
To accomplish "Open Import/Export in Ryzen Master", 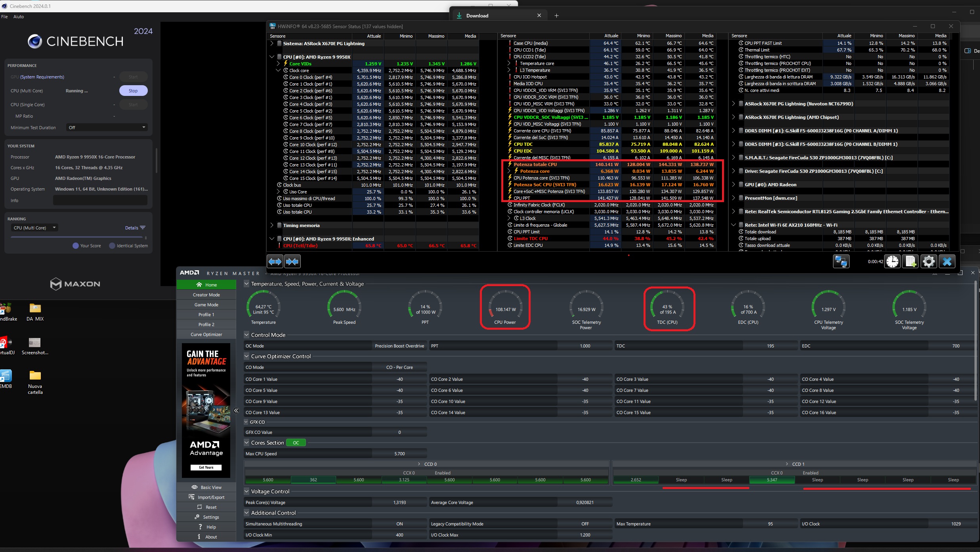I will click(x=206, y=497).
